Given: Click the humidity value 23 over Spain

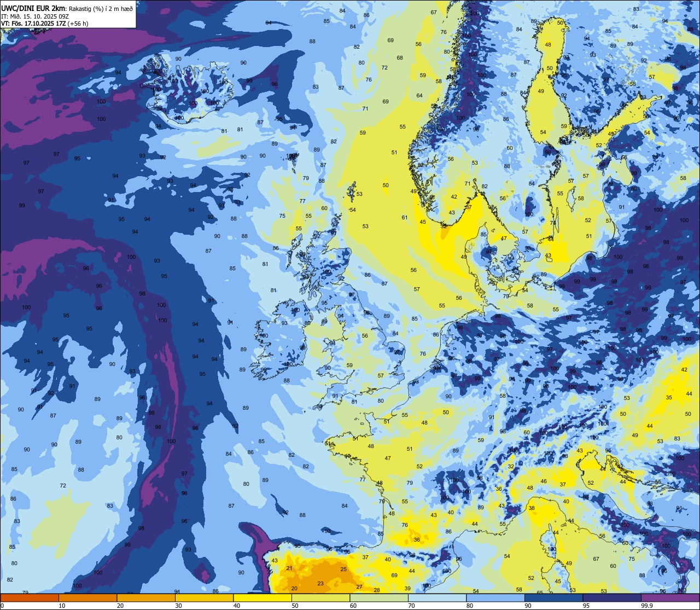Looking at the screenshot, I should [x=320, y=583].
